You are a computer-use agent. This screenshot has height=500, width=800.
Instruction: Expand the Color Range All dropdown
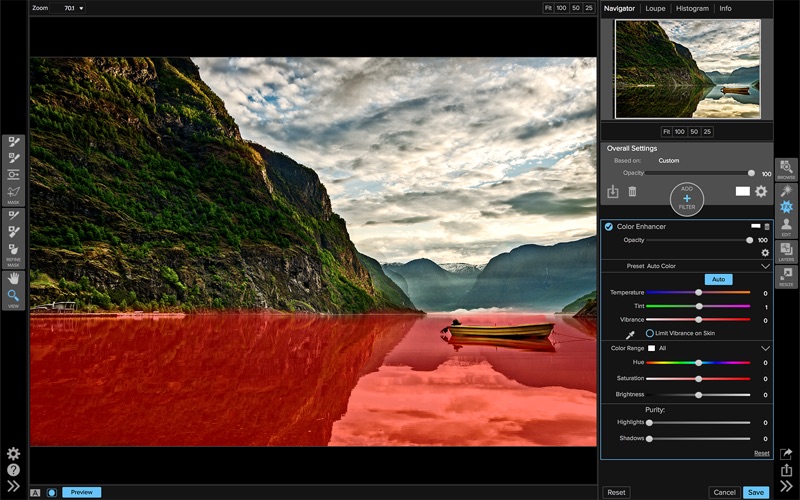(x=765, y=348)
